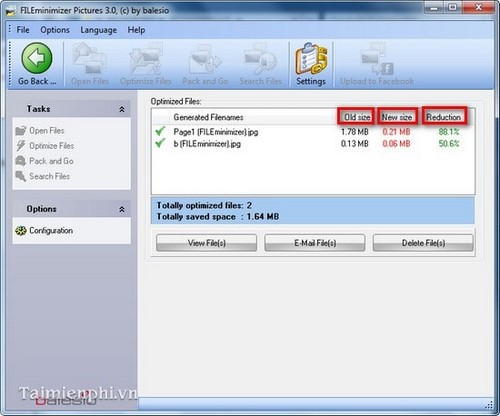The image size is (500, 416).
Task: Click the Delete File(s) button
Action: [423, 243]
